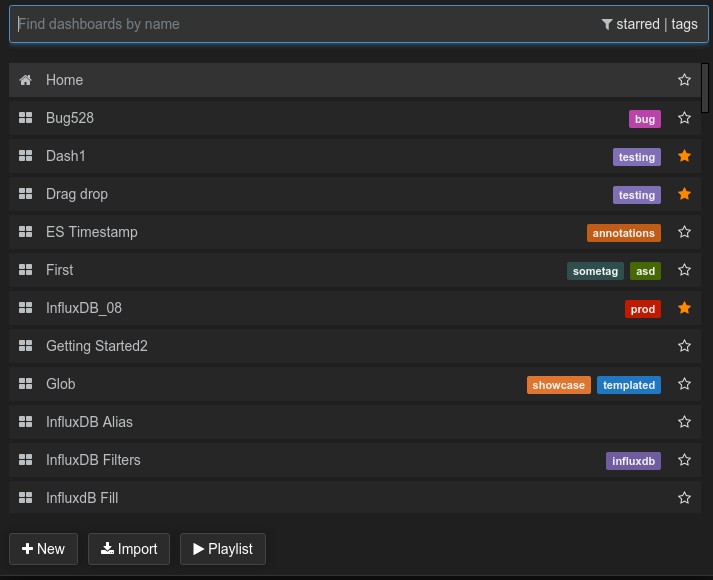Image resolution: width=713 pixels, height=580 pixels.
Task: Click the blue 'templated' tag
Action: click(629, 385)
